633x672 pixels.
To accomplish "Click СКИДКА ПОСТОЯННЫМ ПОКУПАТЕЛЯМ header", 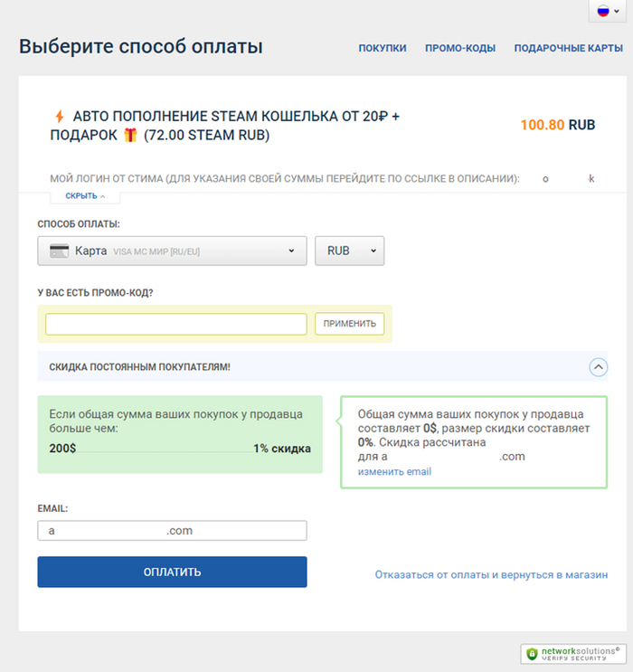I will (x=140, y=367).
